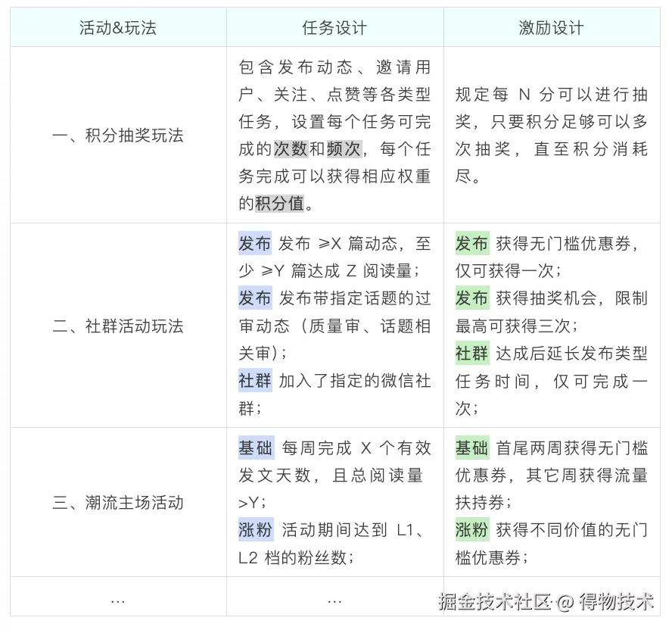Expand the 积分抽奖玩法 row details

tap(117, 136)
